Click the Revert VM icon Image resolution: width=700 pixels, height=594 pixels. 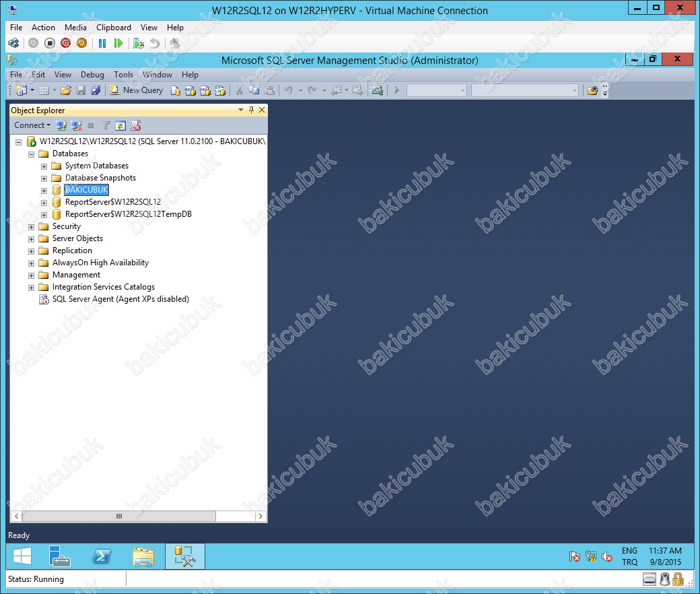pos(154,43)
